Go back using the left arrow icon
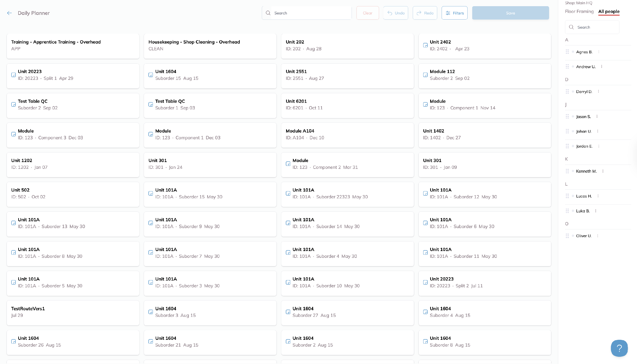The image size is (637, 364). [x=10, y=13]
